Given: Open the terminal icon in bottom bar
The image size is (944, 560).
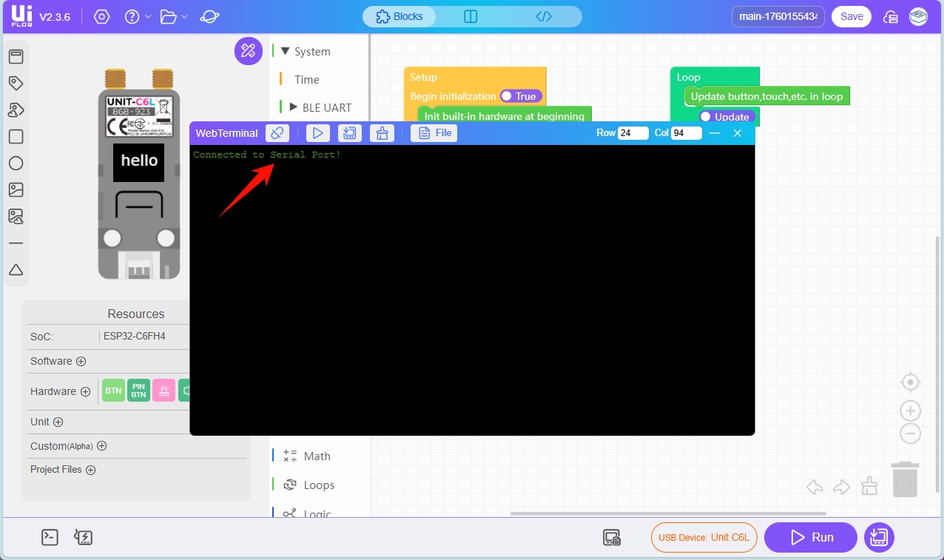Looking at the screenshot, I should 50,537.
